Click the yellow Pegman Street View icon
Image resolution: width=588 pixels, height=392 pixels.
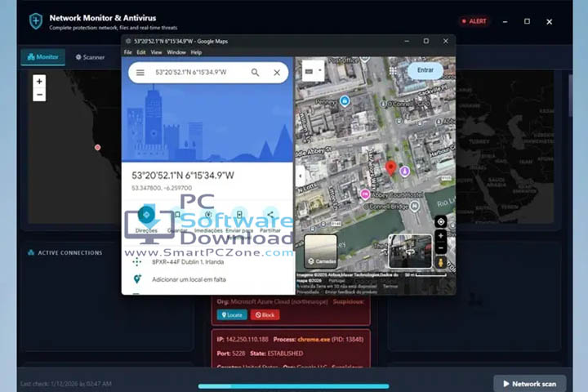tap(441, 262)
